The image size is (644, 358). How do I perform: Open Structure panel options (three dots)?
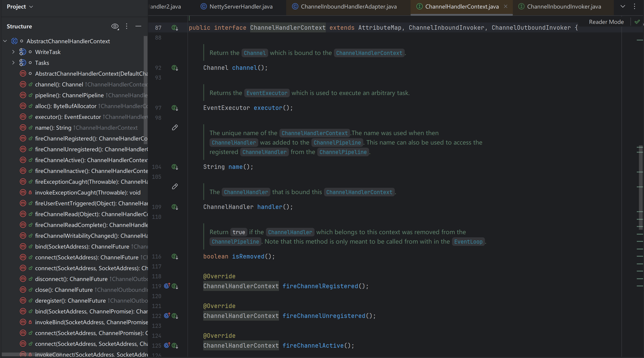tap(127, 26)
